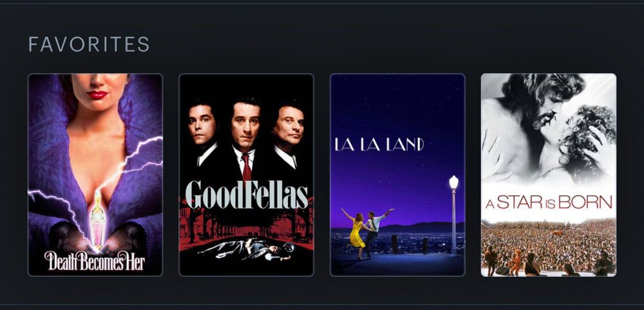Click the La La Land title lettering

379,144
